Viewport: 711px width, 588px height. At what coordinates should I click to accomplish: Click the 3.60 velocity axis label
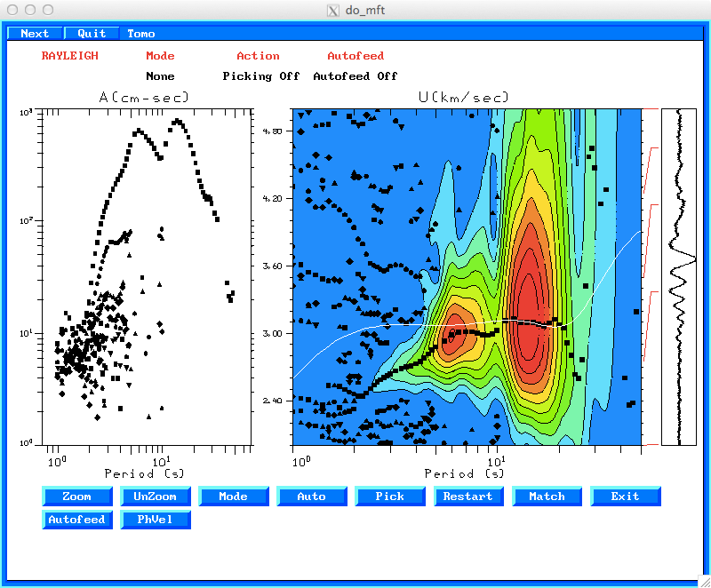(x=272, y=266)
